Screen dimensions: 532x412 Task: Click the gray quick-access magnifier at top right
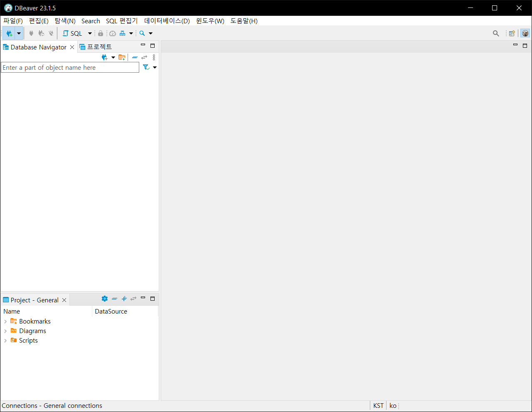496,33
